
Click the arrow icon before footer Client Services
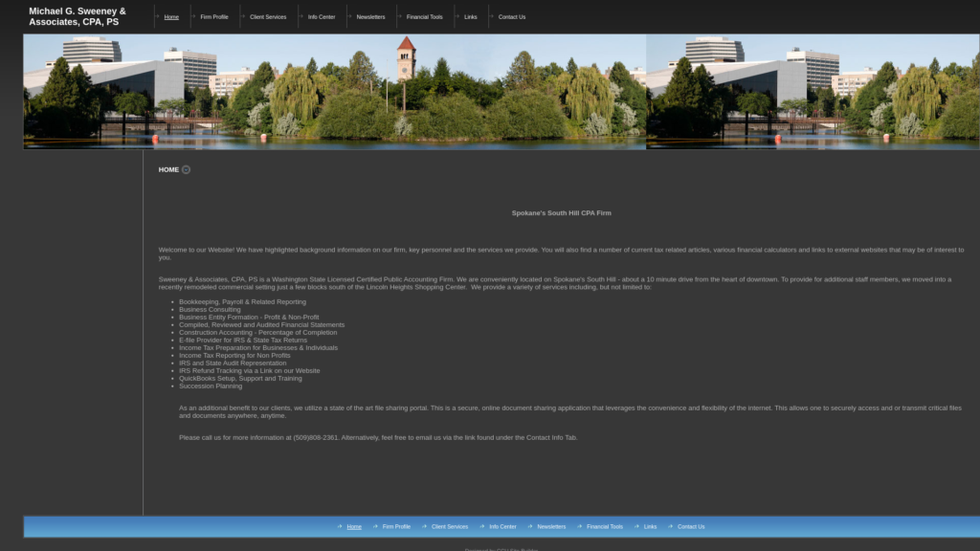point(424,526)
